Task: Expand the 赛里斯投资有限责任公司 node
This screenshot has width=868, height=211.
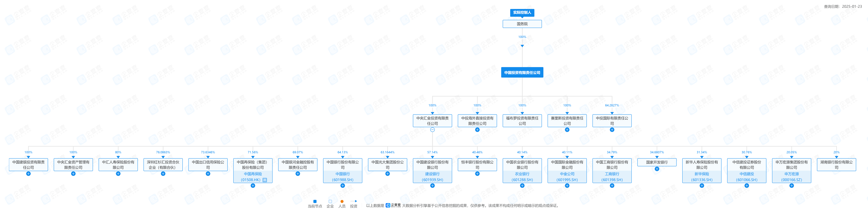Action: 567,130
